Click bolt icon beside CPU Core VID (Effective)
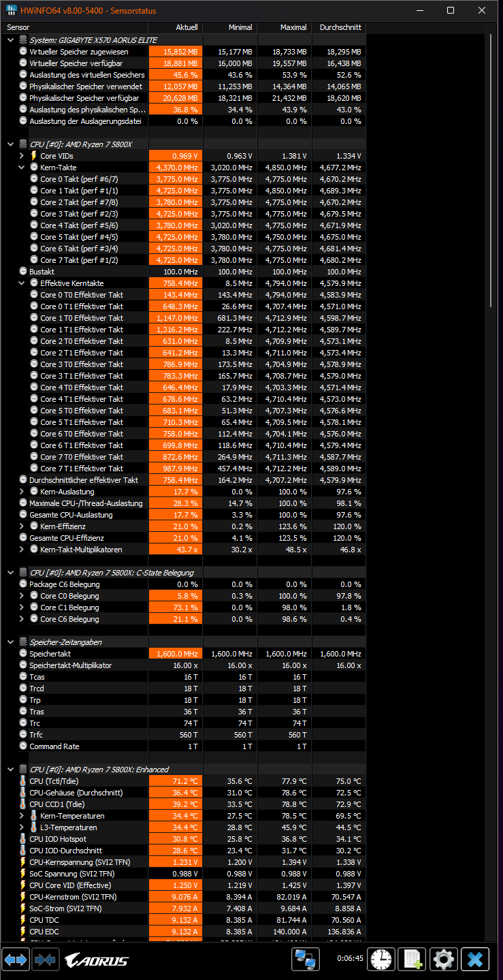Viewport: 503px width, 980px height. point(23,885)
